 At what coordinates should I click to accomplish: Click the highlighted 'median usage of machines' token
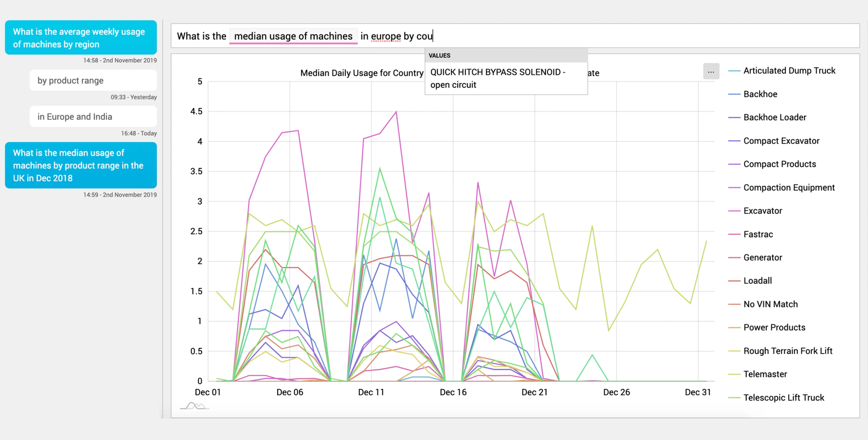(x=293, y=36)
